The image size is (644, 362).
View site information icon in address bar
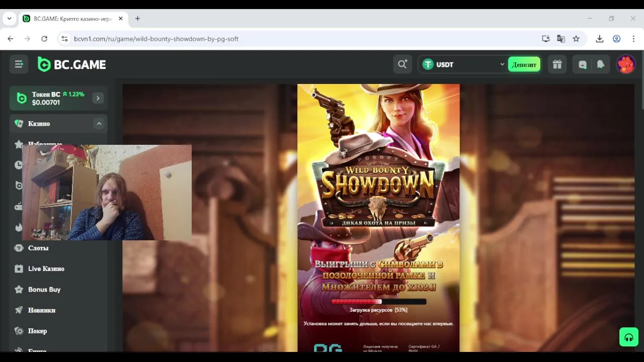click(x=64, y=39)
